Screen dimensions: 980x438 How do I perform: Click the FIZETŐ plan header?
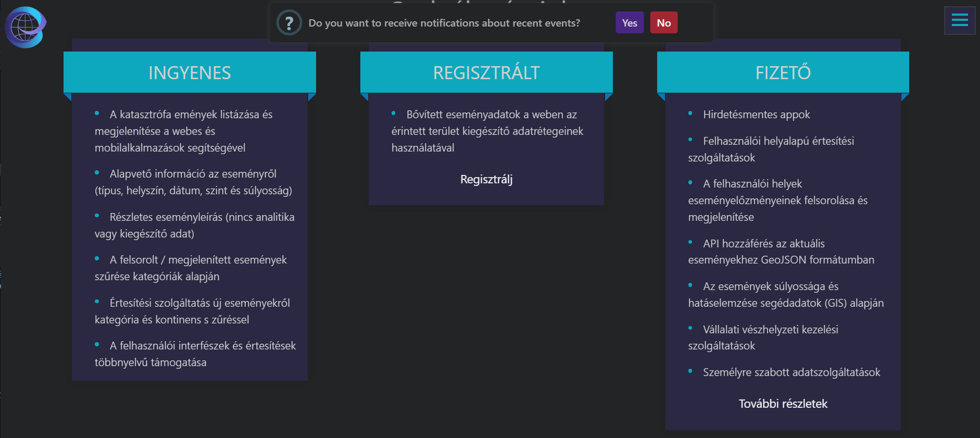783,72
